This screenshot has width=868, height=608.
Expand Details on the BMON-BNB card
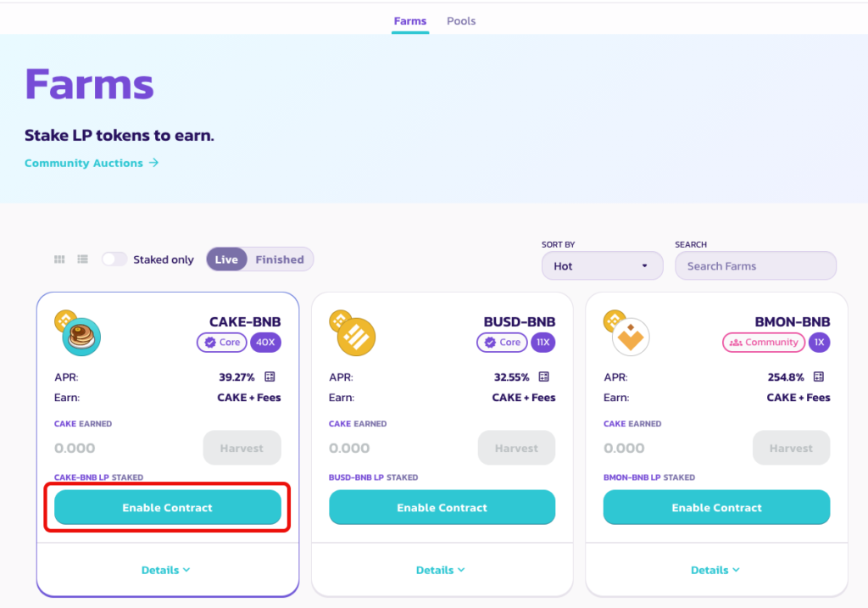point(715,570)
